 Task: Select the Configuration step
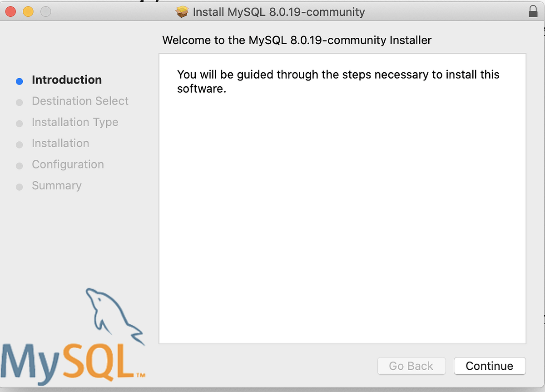tap(68, 164)
